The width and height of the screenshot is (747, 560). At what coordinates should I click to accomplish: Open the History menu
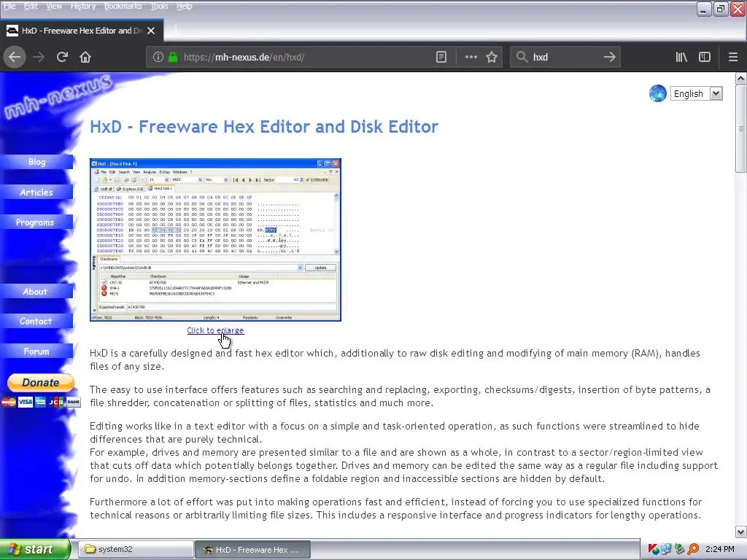click(83, 6)
